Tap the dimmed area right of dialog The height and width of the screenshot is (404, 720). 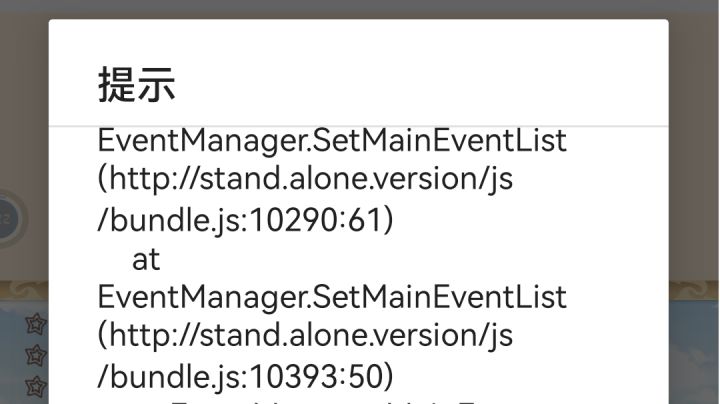(x=694, y=150)
